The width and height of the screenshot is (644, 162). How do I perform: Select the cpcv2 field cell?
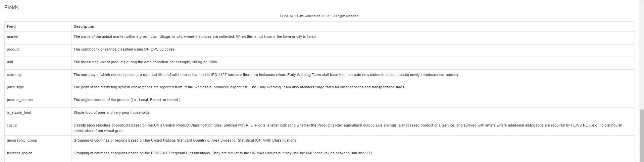[12, 125]
